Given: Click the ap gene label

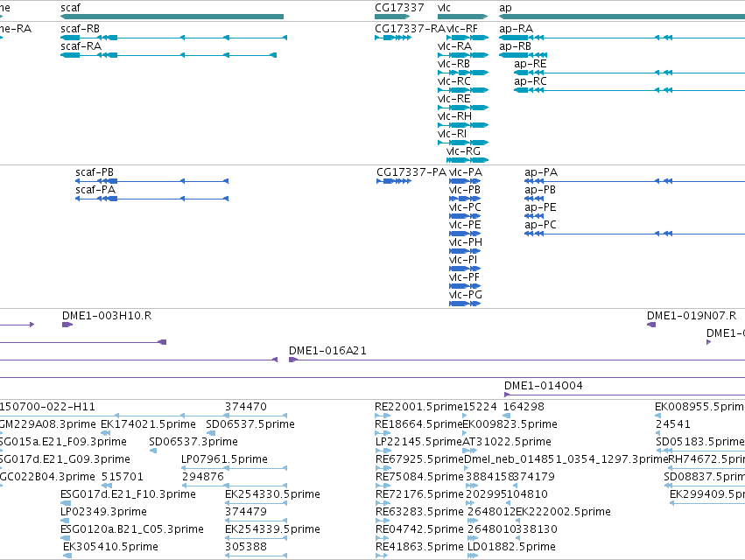Looking at the screenshot, I should point(505,8).
